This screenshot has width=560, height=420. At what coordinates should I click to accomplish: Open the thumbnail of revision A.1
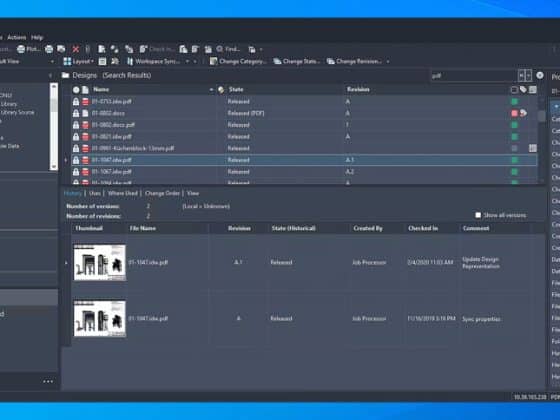click(x=100, y=262)
